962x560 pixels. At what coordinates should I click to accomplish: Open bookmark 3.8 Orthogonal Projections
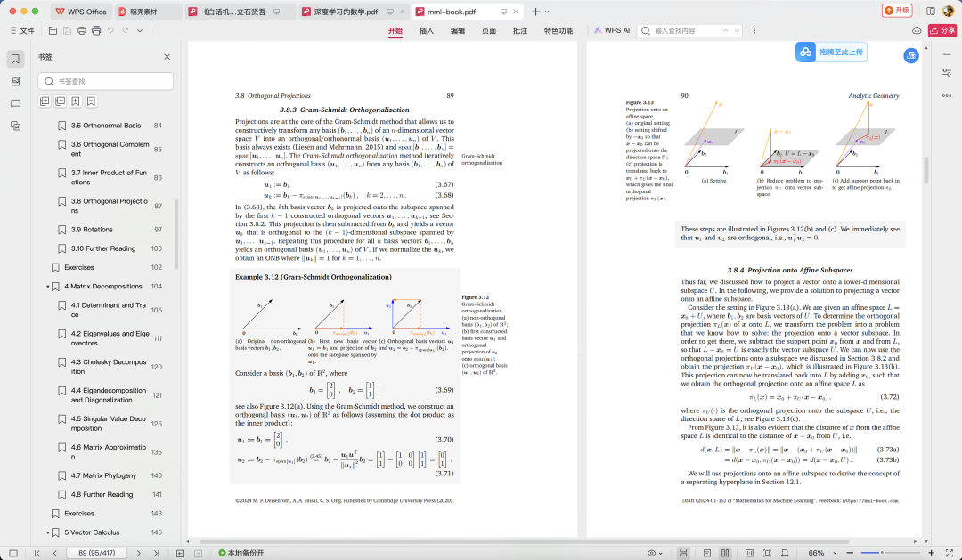click(x=110, y=206)
